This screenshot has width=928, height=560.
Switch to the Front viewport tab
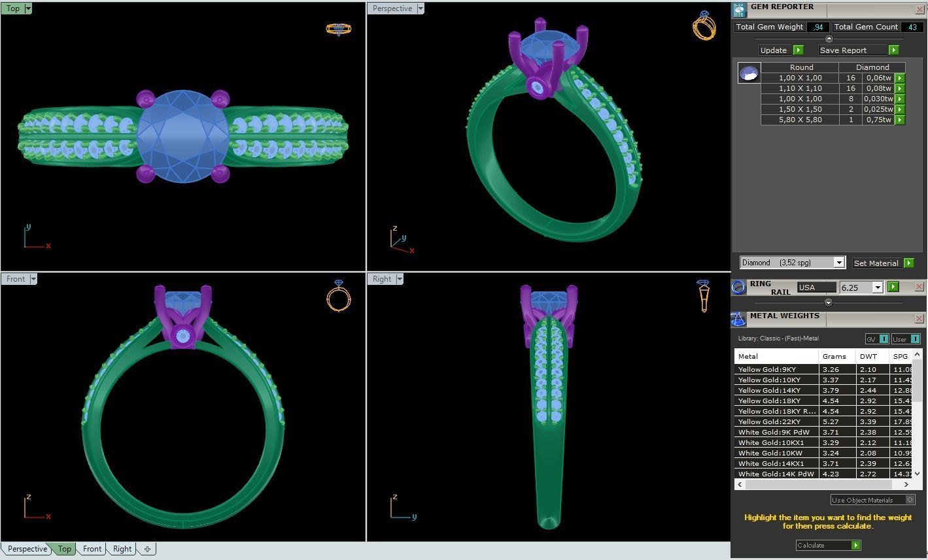coord(92,549)
